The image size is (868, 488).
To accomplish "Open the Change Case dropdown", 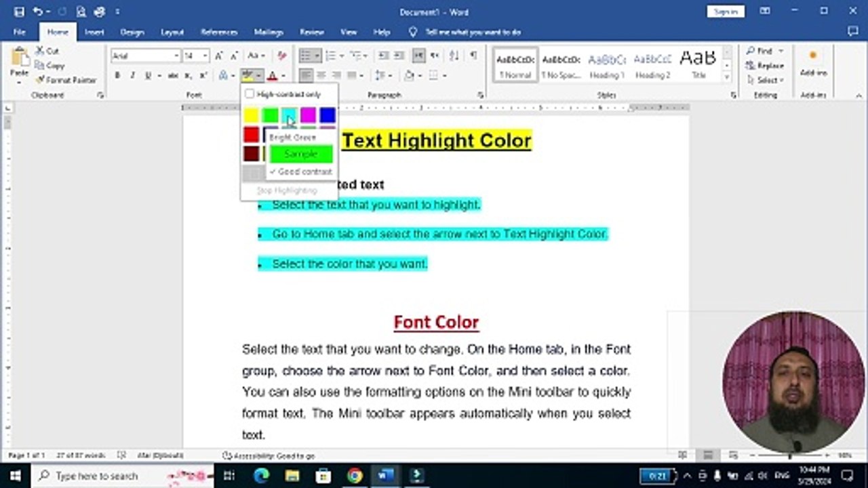I will click(256, 56).
